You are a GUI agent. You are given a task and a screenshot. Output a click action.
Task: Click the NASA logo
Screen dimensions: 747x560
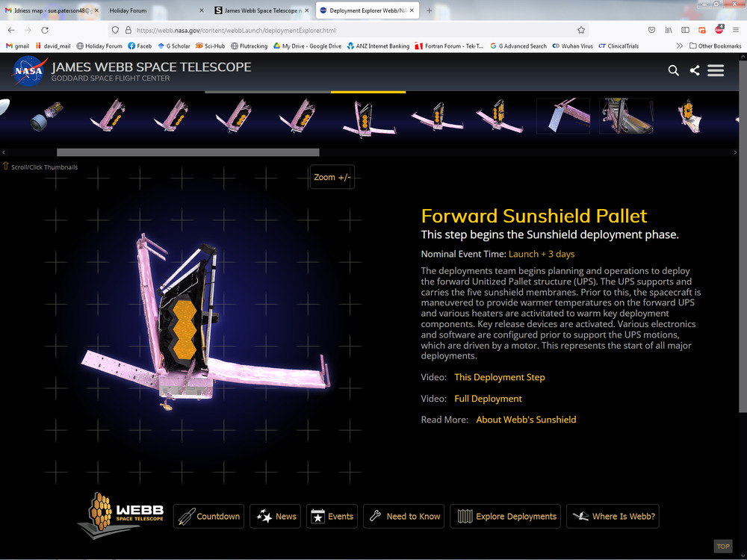pyautogui.click(x=30, y=71)
